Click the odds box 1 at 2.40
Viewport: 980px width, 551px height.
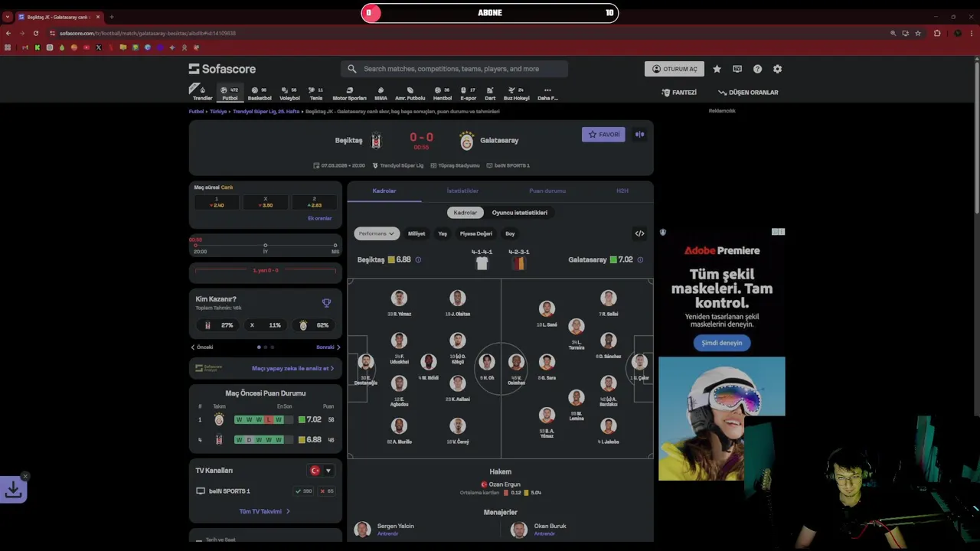(217, 202)
